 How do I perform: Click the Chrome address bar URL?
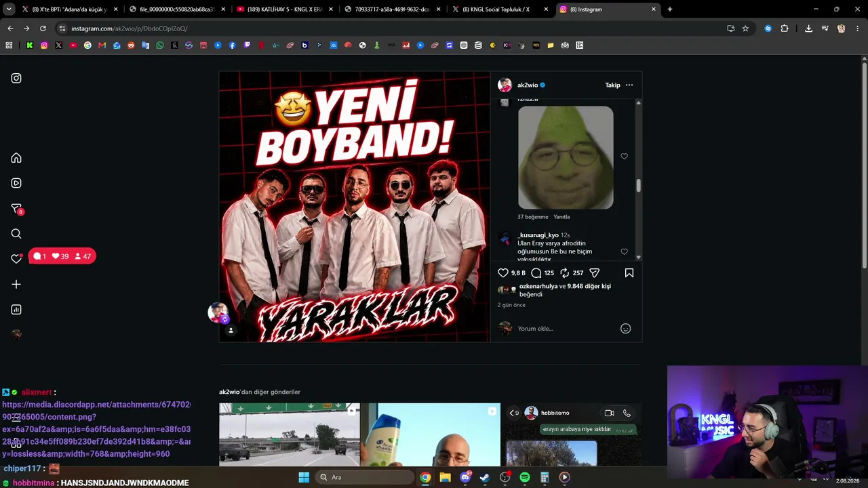click(130, 28)
